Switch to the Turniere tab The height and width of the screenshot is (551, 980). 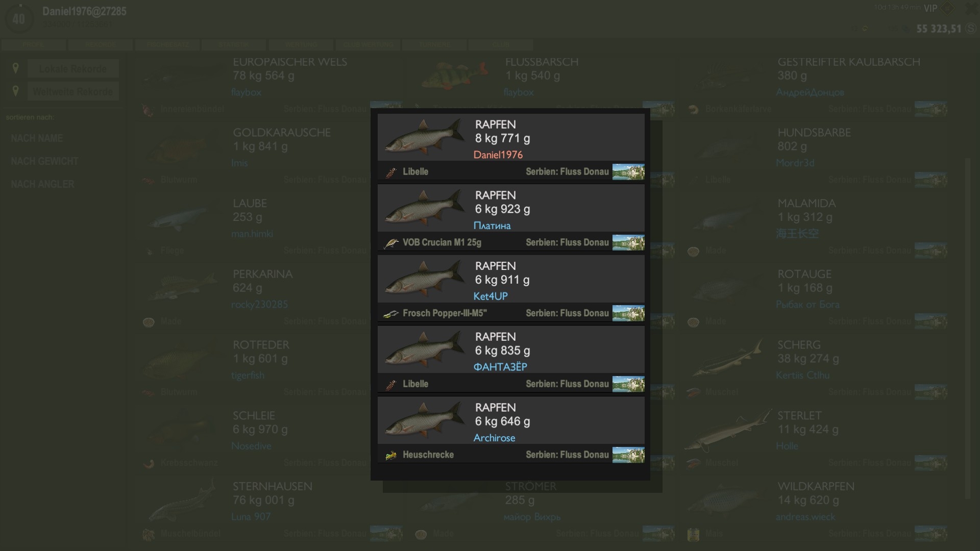point(434,45)
